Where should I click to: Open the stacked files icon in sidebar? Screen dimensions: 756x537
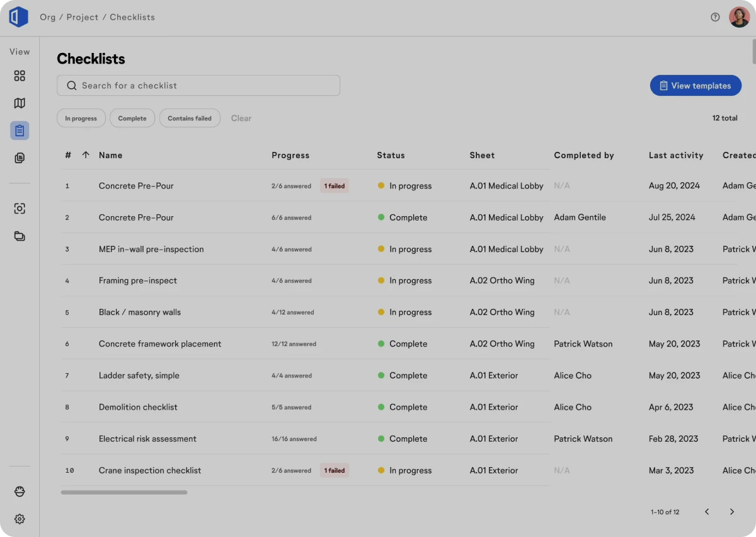20,236
